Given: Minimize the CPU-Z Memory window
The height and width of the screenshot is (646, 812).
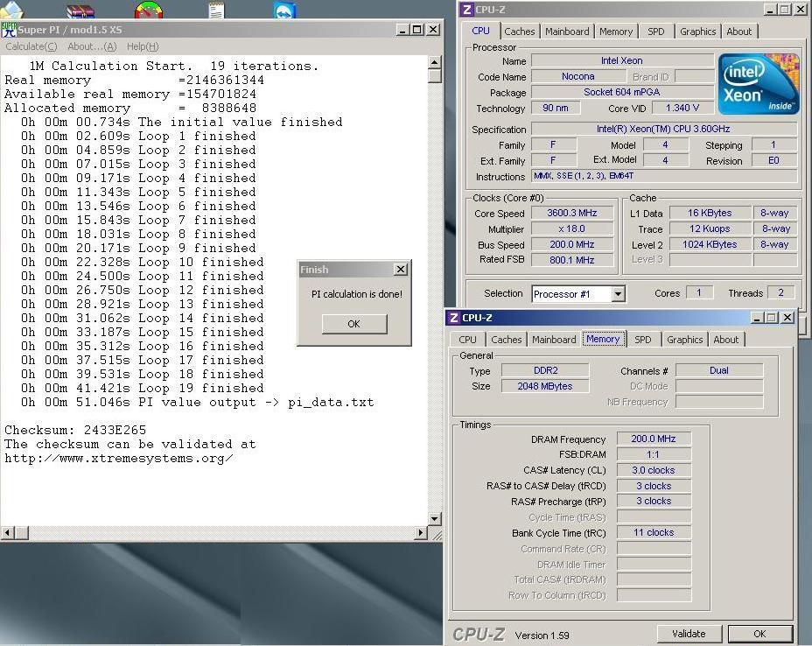Looking at the screenshot, I should point(757,318).
